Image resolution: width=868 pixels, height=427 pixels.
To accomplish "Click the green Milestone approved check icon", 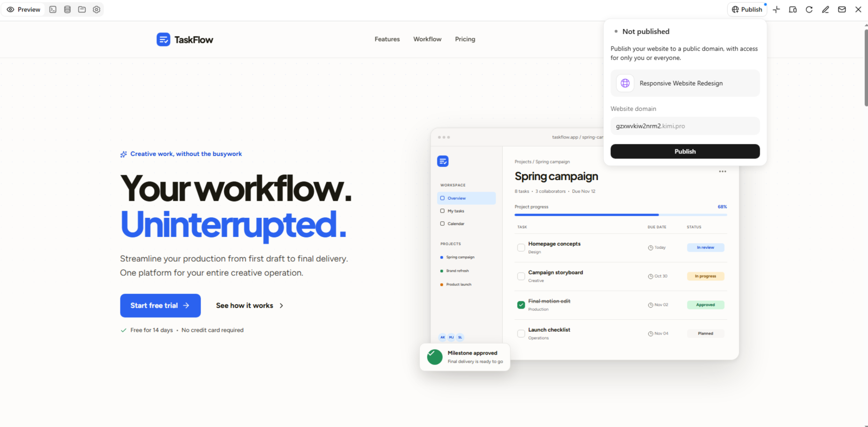I will (x=435, y=357).
